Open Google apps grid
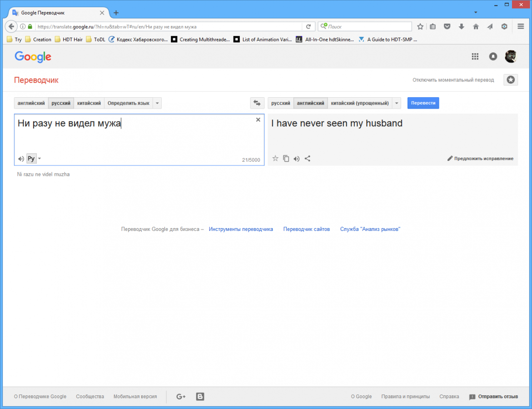Viewport: 532px width, 409px height. click(475, 57)
